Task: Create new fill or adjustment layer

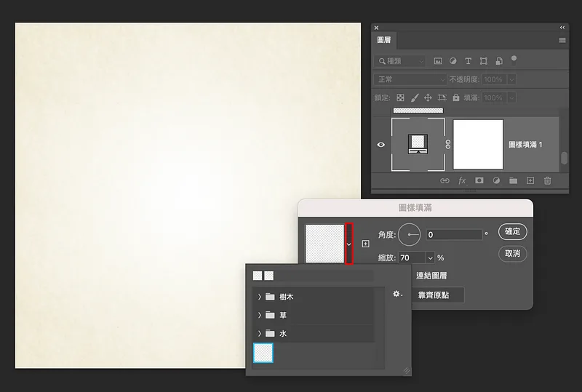Action: pos(496,181)
